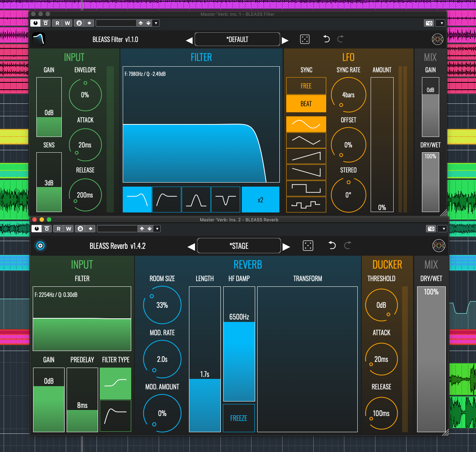The height and width of the screenshot is (452, 476).
Task: Open the *DEFAULT preset menu
Action: [237, 40]
